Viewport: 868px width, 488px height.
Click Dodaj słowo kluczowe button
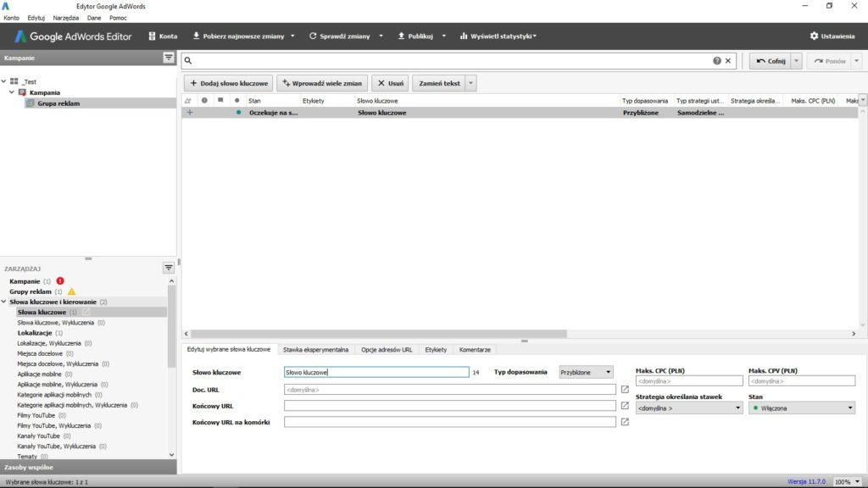(229, 83)
